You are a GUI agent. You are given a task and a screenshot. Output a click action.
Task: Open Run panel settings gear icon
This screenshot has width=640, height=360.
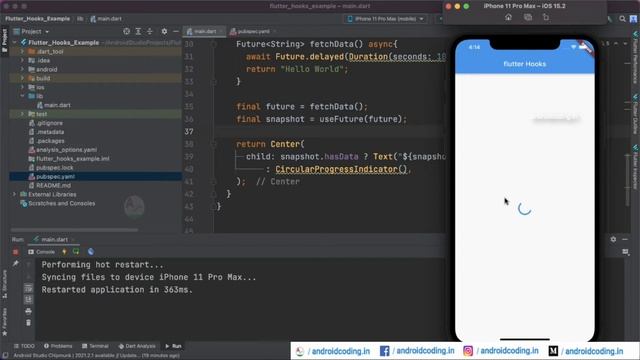coord(613,239)
